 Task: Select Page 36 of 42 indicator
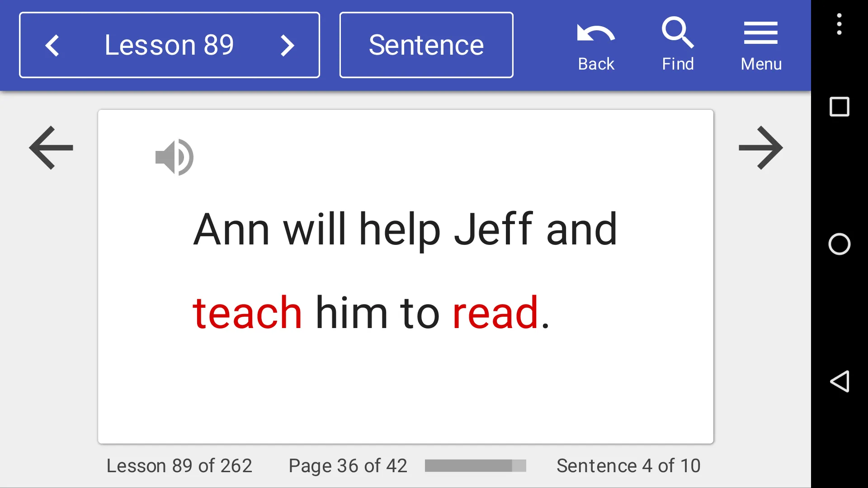coord(348,465)
